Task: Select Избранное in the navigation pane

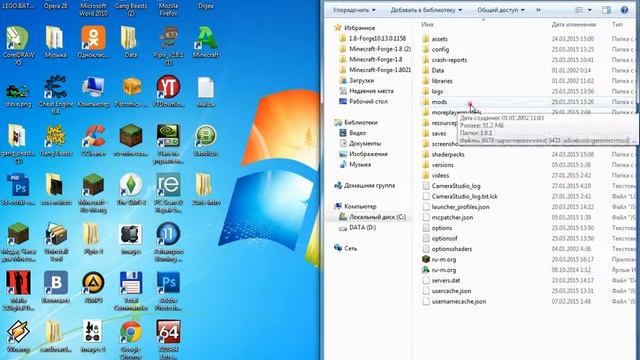Action: (360, 28)
